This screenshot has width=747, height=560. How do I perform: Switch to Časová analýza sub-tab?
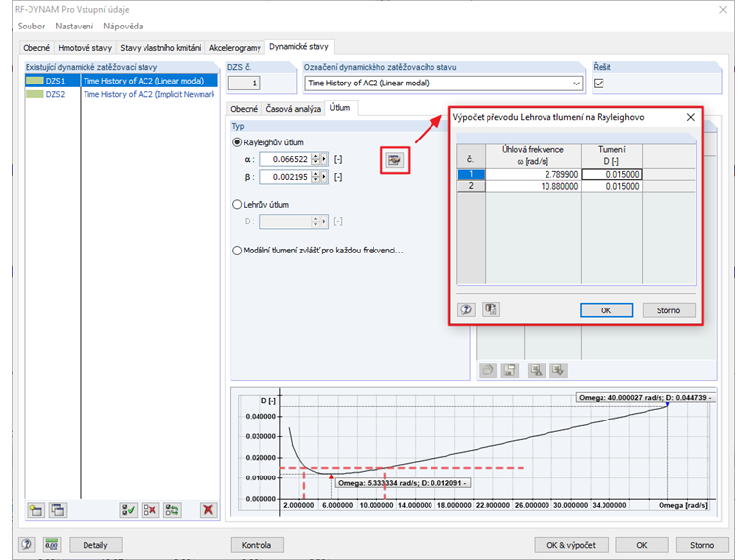point(294,109)
